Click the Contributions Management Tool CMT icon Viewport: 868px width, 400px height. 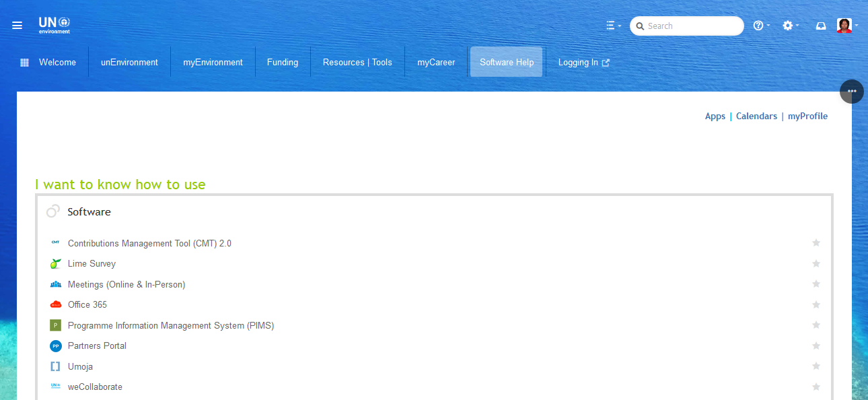coord(55,243)
